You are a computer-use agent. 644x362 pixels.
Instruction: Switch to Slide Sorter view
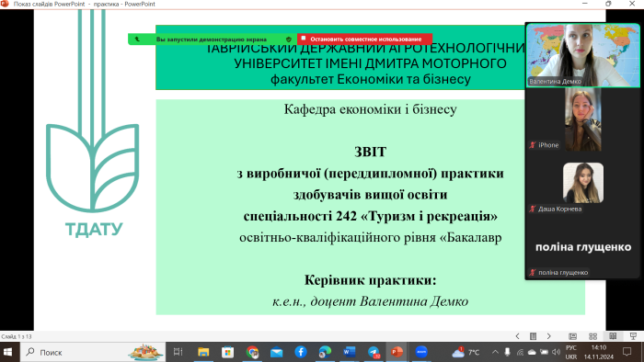click(592, 336)
